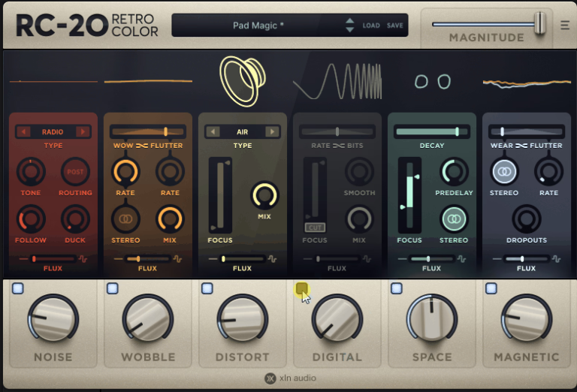Click the Noise DUCK knob
Viewport: 577px width, 392px height.
click(x=75, y=219)
